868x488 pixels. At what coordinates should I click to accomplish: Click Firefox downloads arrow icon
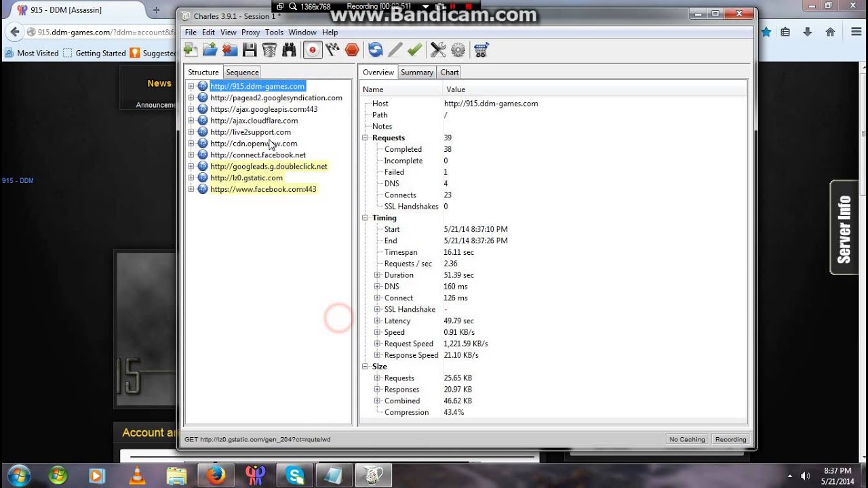coord(807,32)
